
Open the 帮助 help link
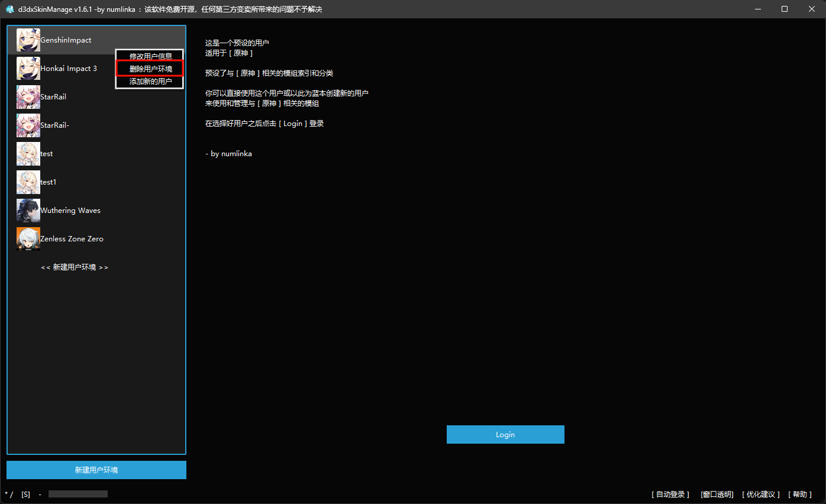800,495
